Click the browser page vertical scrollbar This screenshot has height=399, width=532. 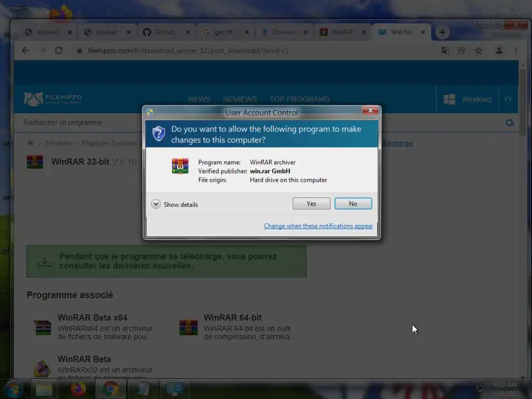tap(523, 102)
